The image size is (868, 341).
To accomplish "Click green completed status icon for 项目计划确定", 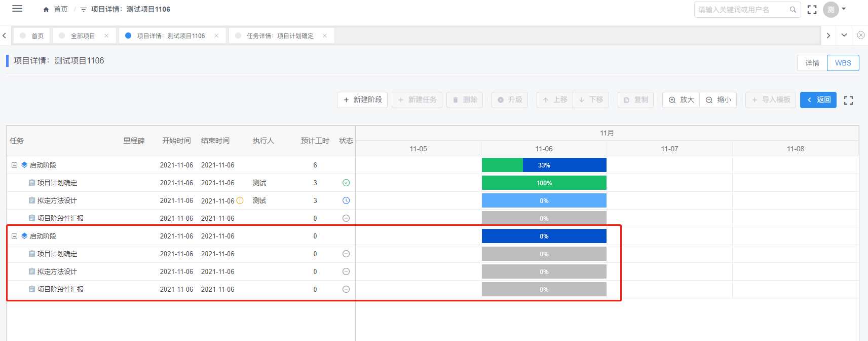I will 346,183.
